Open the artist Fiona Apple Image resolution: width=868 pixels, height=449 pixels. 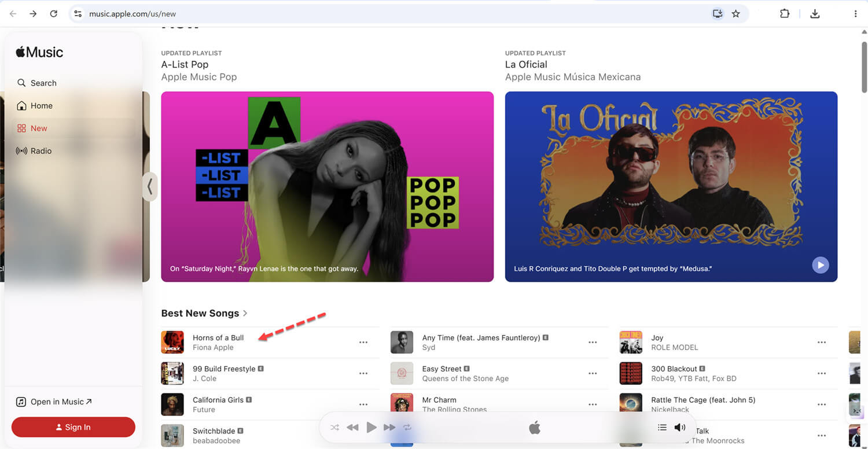(x=213, y=348)
